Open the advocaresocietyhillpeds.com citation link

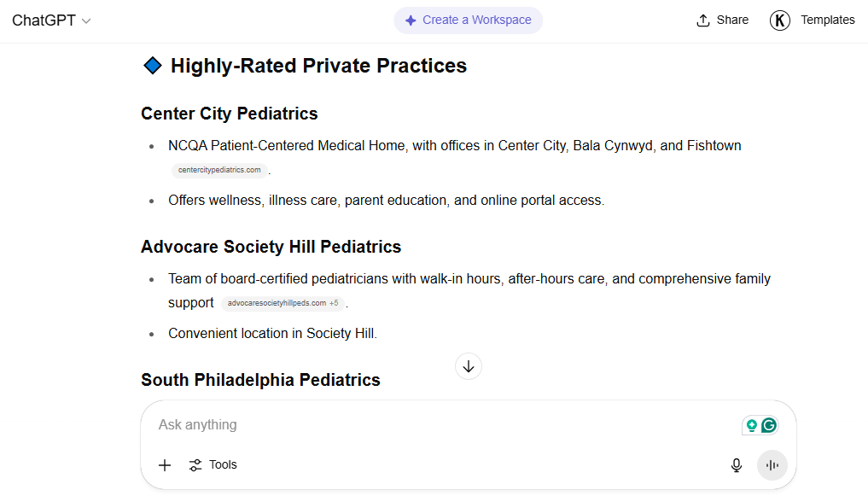pyautogui.click(x=277, y=303)
